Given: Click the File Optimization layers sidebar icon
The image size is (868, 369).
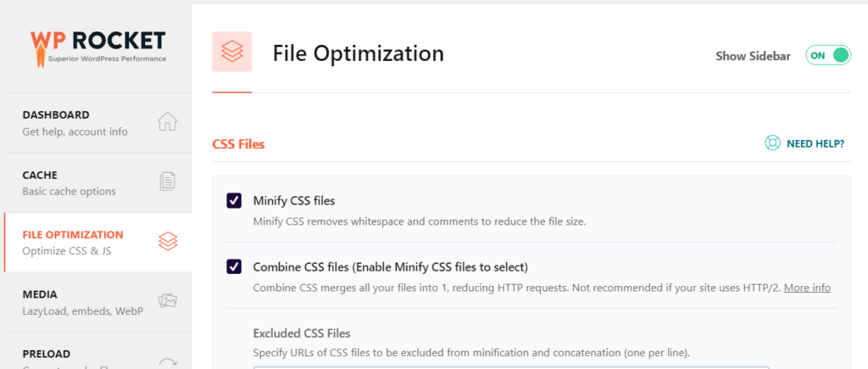Looking at the screenshot, I should 168,241.
